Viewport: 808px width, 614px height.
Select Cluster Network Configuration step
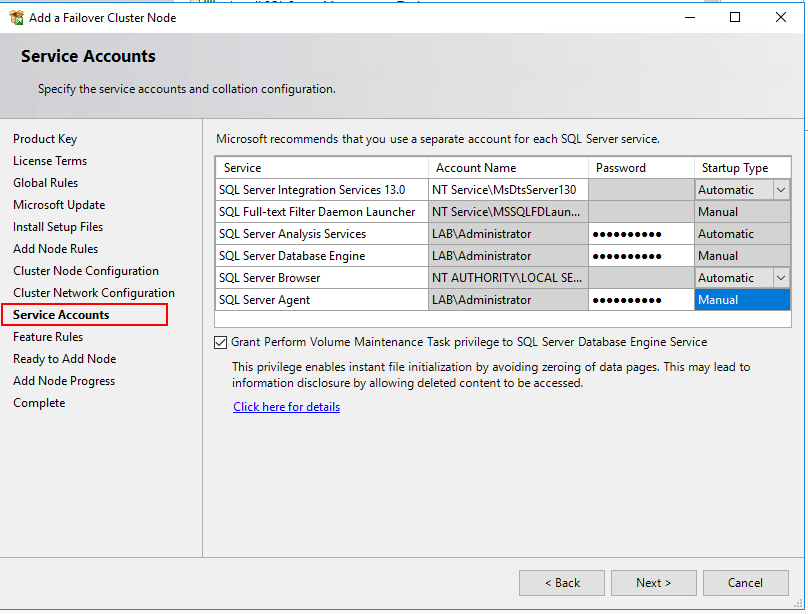[x=94, y=293]
